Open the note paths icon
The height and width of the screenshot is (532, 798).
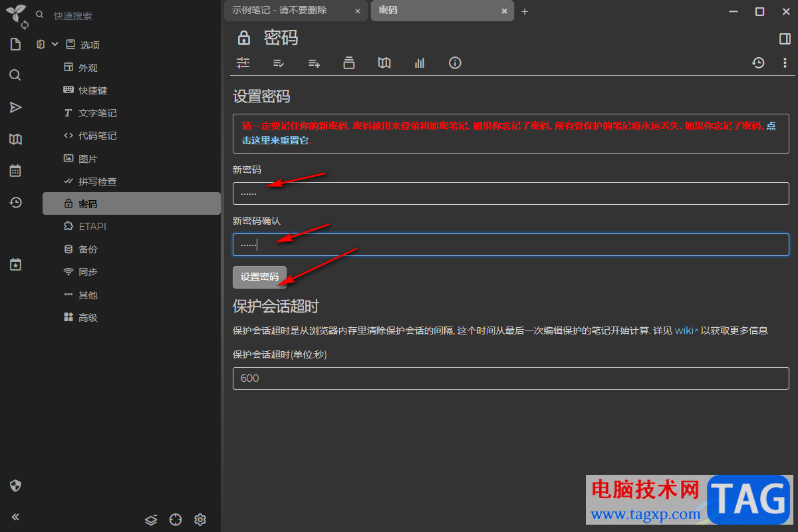pyautogui.click(x=349, y=63)
